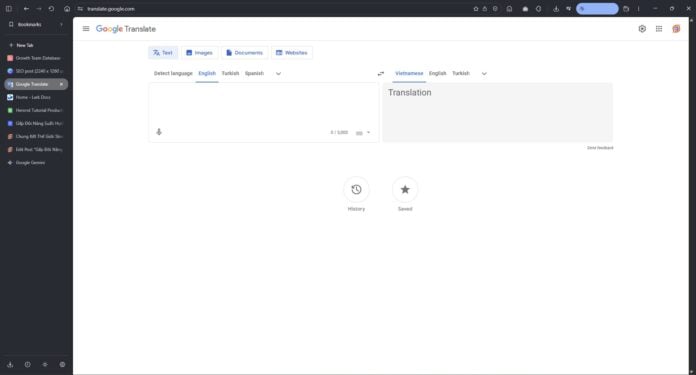Open the Google account avatar

(x=676, y=29)
